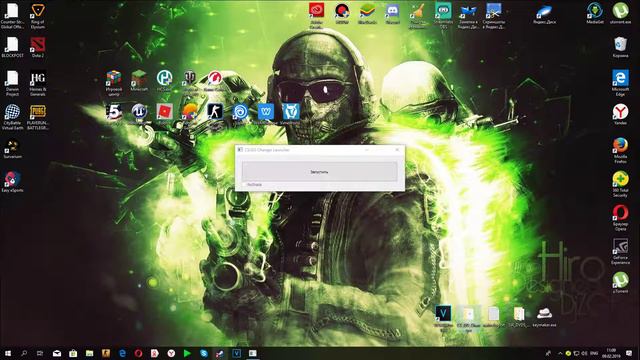Open Survarium desktop shortcut
This screenshot has width=640, height=360.
coord(12,149)
